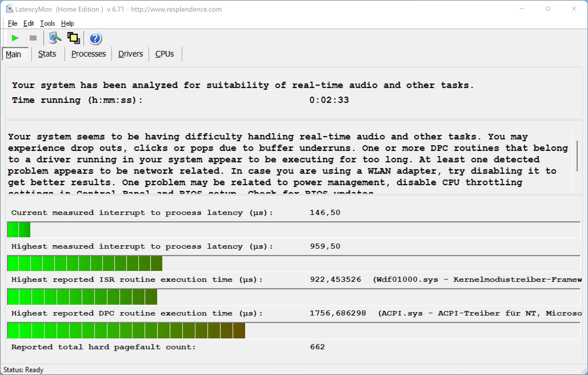Viewport: 588px width, 375px height.
Task: Switch to the Main tab
Action: [15, 54]
